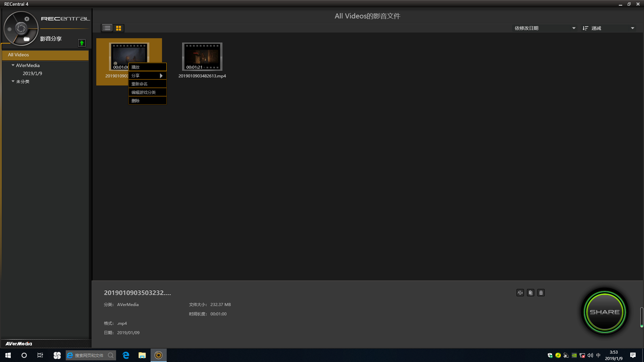This screenshot has height=362, width=644.
Task: Open File Explorer from the taskbar
Action: click(142, 355)
